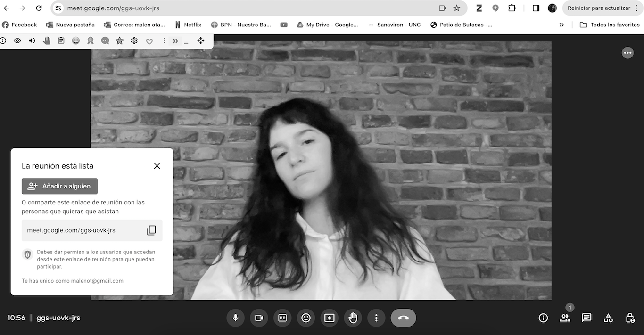Click 'Añadir a alguien' button
Image resolution: width=644 pixels, height=335 pixels.
click(59, 186)
